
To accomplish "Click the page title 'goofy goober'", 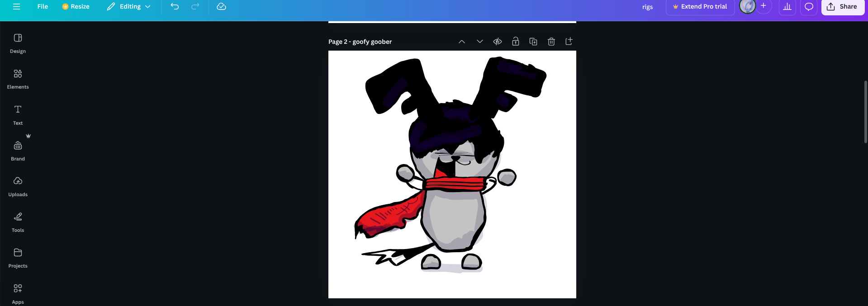I will pyautogui.click(x=372, y=42).
